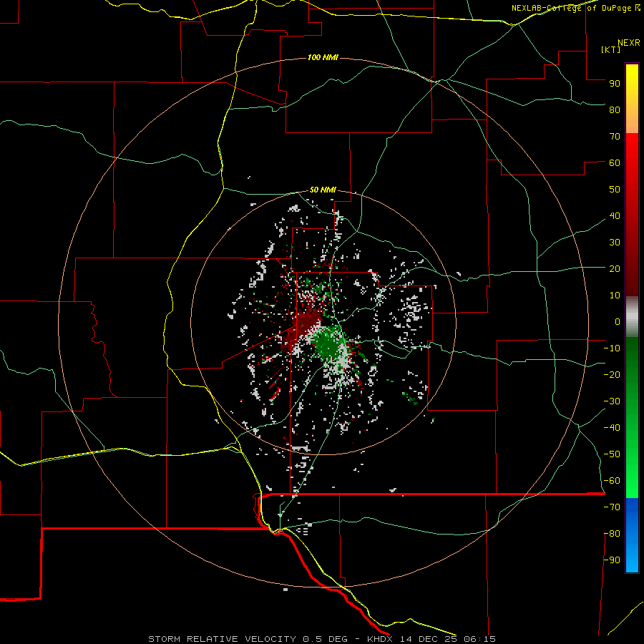Click the -80 value on velocity scale
Screen dimensions: 644x644
(612, 534)
